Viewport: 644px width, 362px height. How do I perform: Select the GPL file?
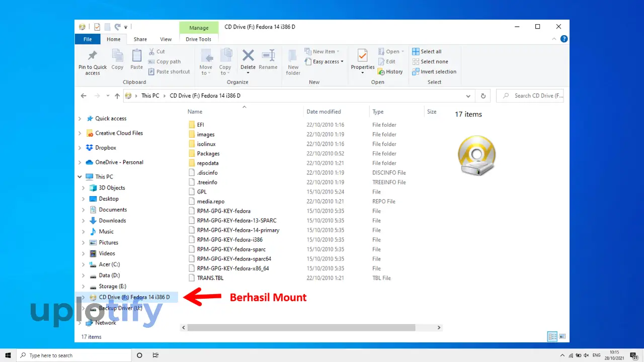(x=202, y=192)
